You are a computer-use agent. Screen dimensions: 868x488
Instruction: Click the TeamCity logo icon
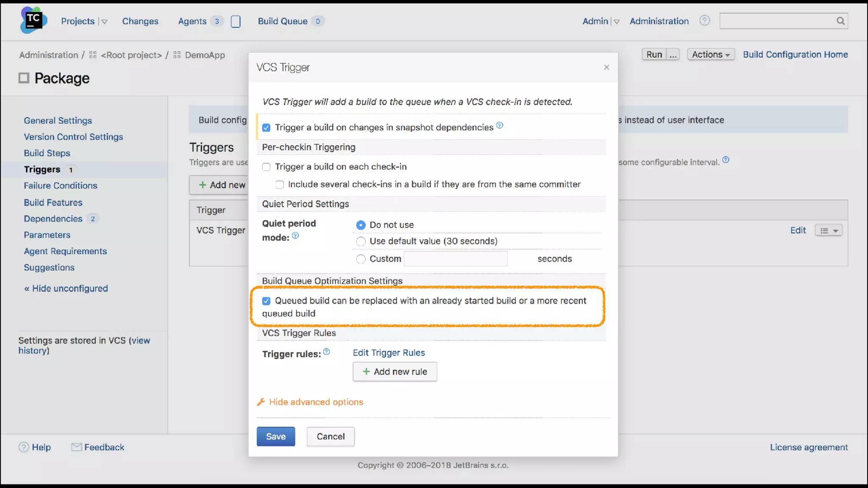click(33, 20)
